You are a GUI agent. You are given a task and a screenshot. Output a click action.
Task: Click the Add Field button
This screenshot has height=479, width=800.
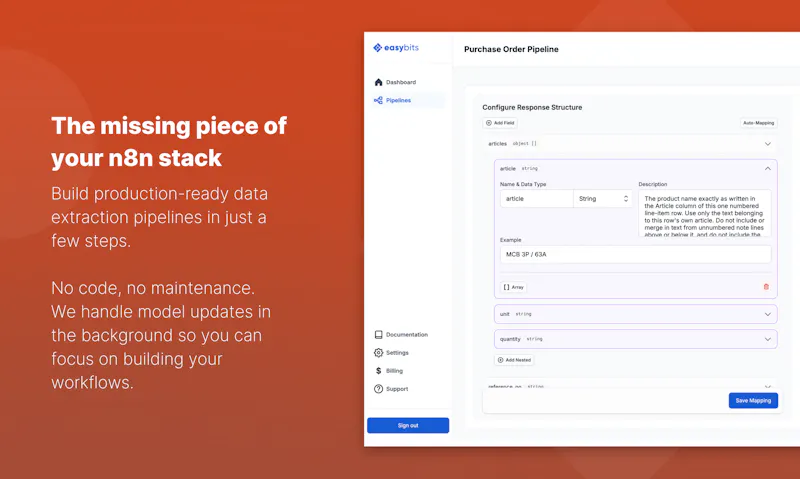[x=500, y=123]
